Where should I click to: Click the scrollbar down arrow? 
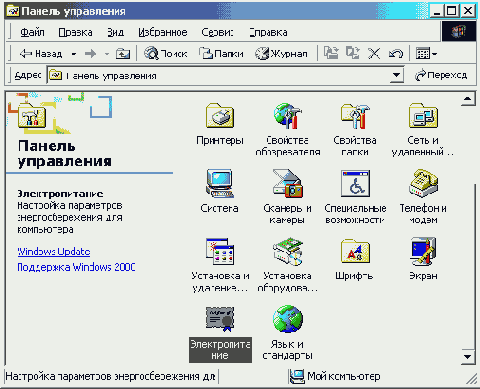click(x=468, y=356)
